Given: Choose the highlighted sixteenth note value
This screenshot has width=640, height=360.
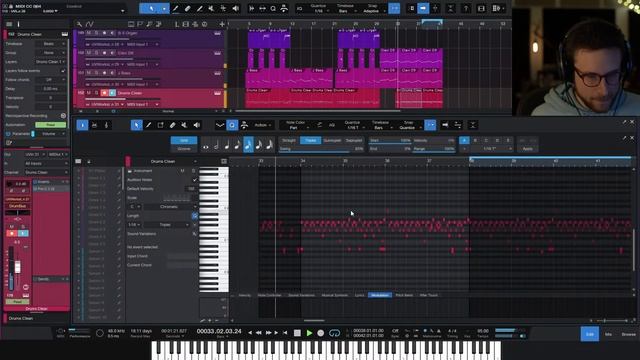Looking at the screenshot, I should [248, 144].
